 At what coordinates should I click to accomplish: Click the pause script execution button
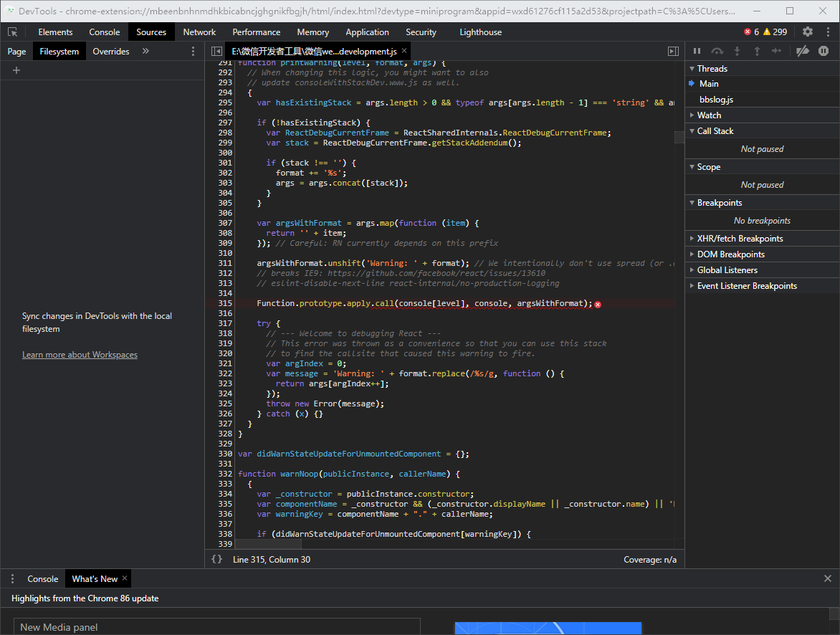tap(697, 51)
